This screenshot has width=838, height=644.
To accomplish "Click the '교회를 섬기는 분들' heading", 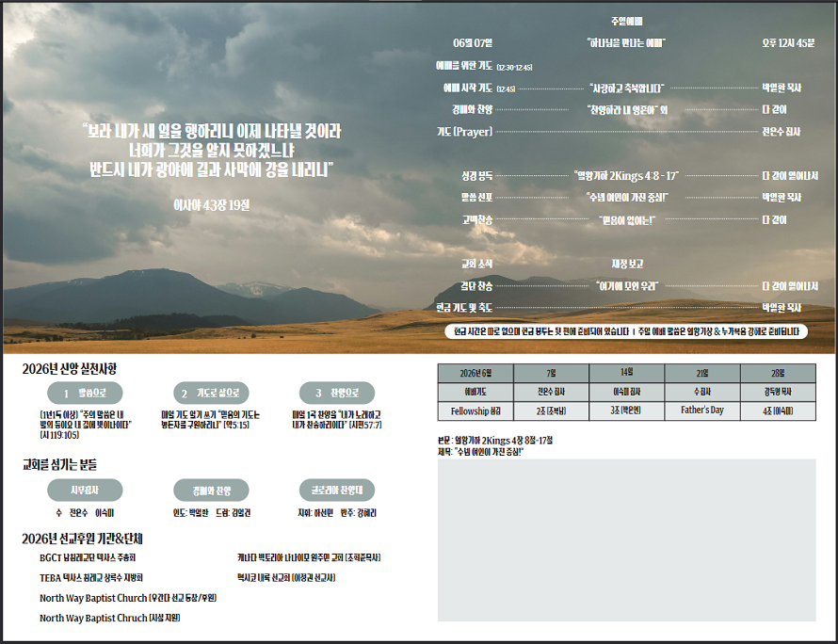I will (59, 464).
